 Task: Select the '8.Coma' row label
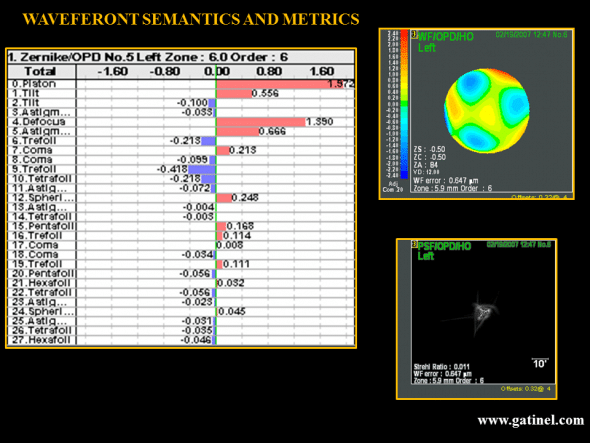(32, 160)
